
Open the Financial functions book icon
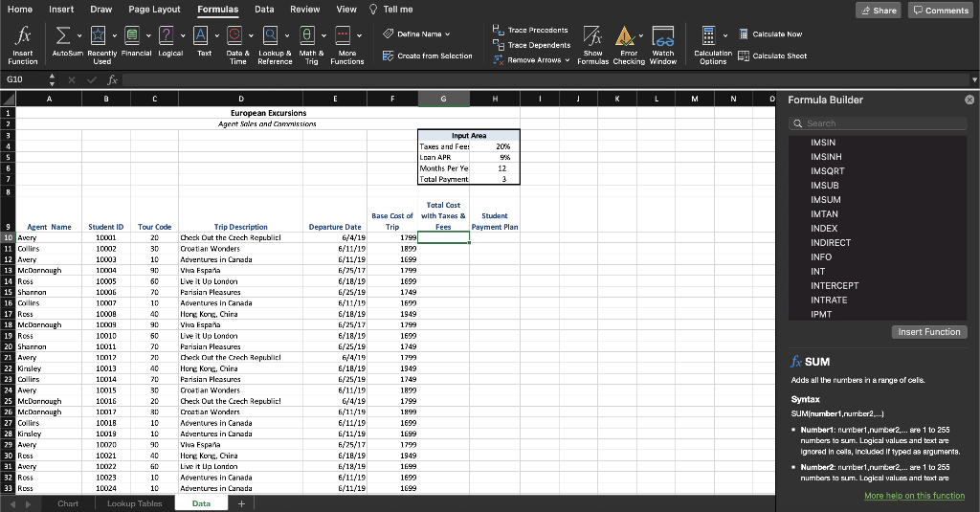[x=132, y=36]
